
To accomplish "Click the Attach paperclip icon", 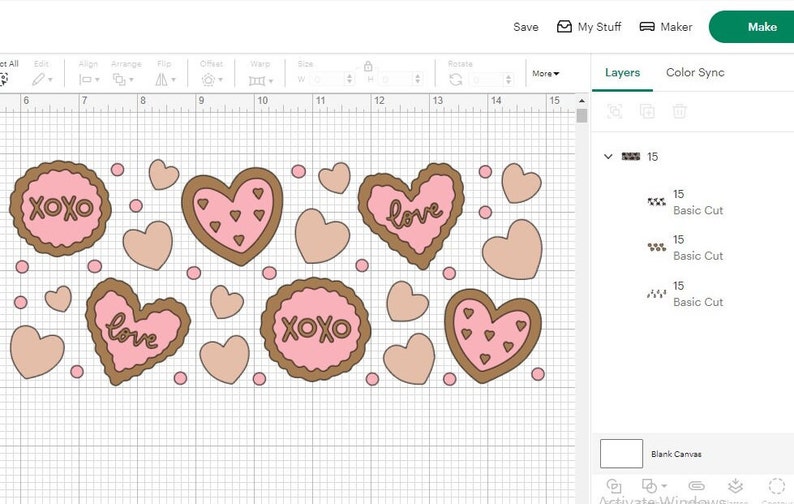I will [x=697, y=486].
